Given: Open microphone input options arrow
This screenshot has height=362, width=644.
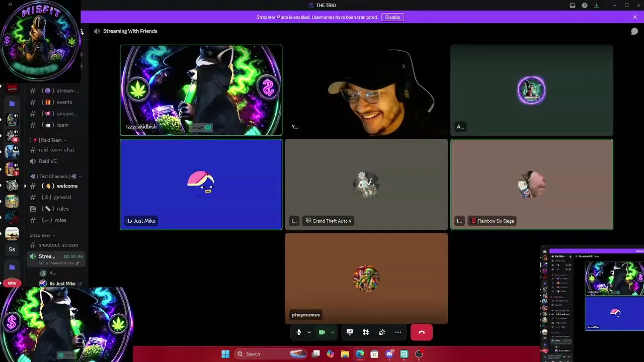Looking at the screenshot, I should point(309,332).
